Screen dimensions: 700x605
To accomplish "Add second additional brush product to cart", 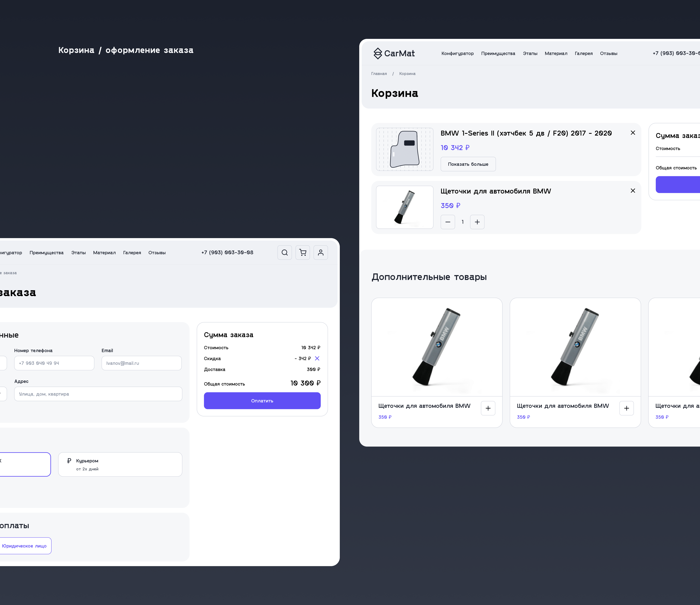I will point(626,408).
